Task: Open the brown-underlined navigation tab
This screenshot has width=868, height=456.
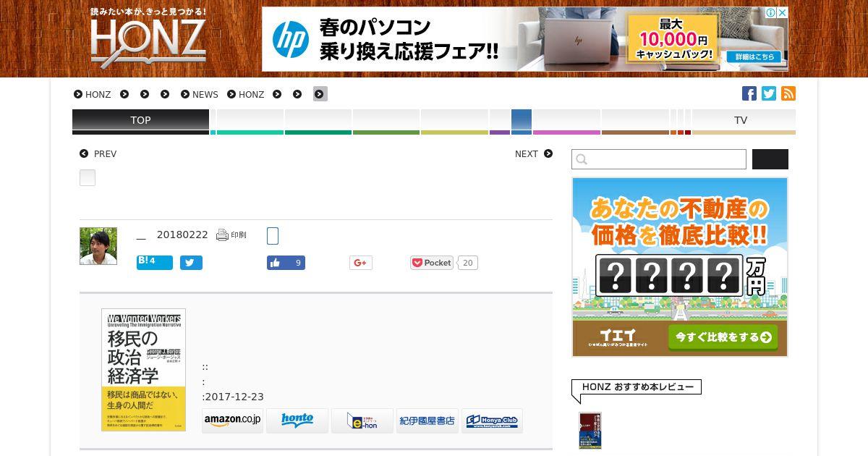Action: pos(635,121)
